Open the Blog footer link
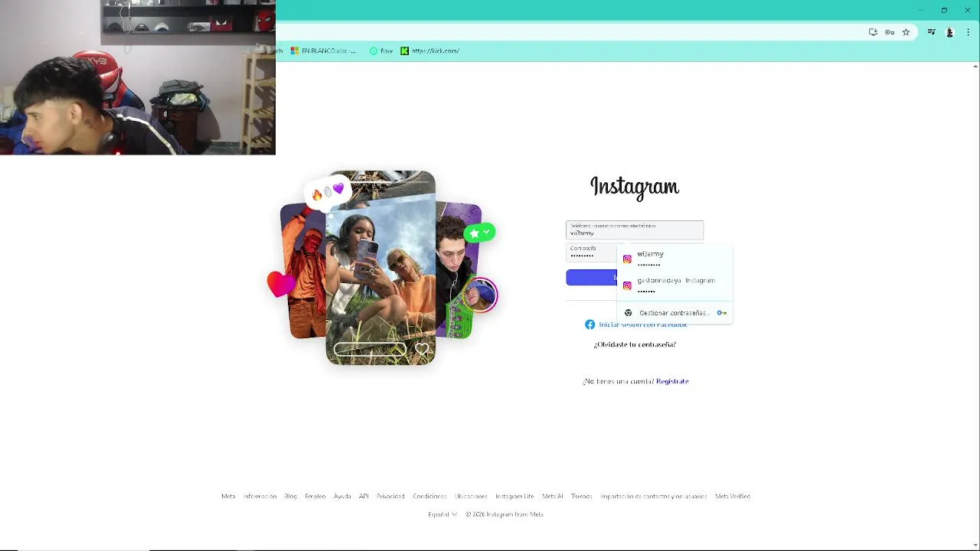Viewport: 980px width, 551px height. click(291, 496)
